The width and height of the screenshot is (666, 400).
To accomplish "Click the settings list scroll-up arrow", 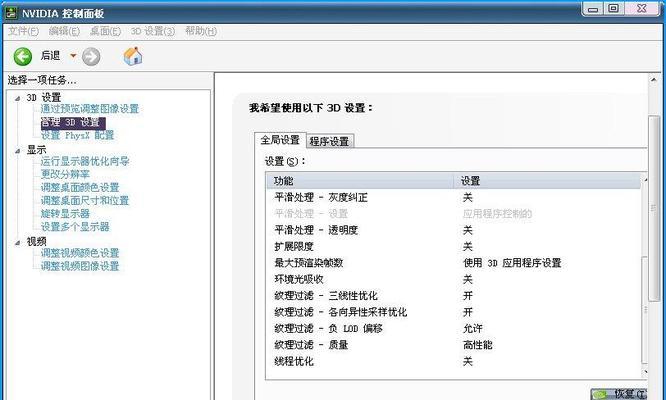I will pos(645,180).
